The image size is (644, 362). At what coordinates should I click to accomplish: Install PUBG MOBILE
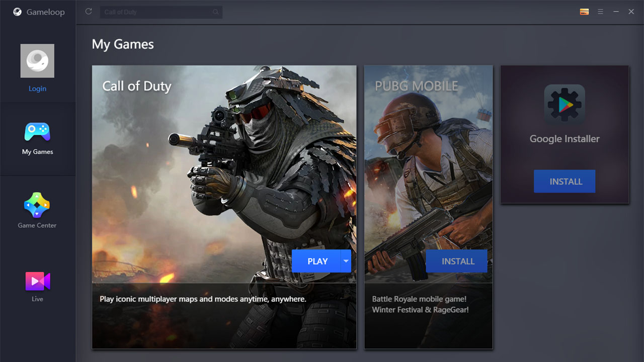pos(457,261)
